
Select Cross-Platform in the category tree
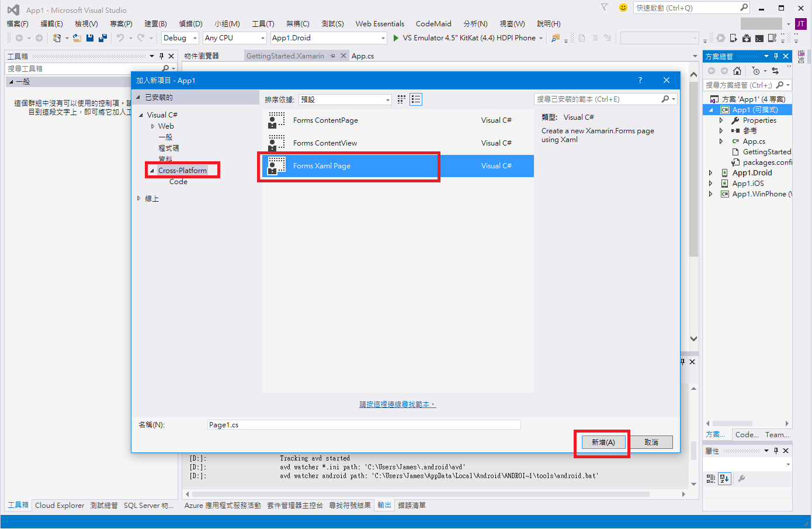click(x=182, y=171)
